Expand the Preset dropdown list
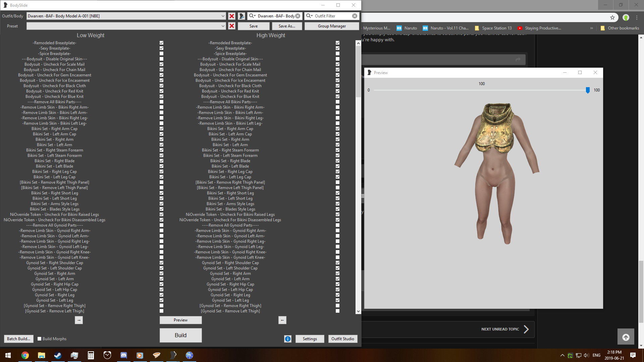The image size is (644, 362). pos(223,26)
